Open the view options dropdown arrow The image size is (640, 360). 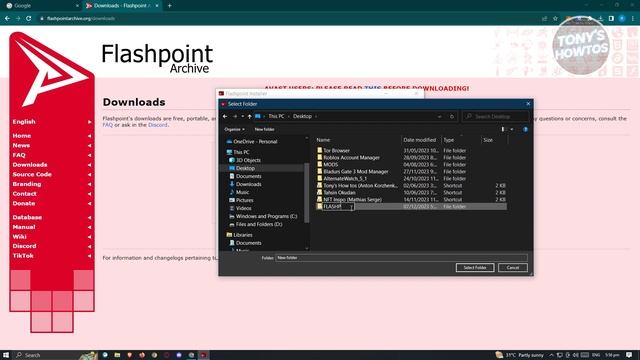(512, 129)
